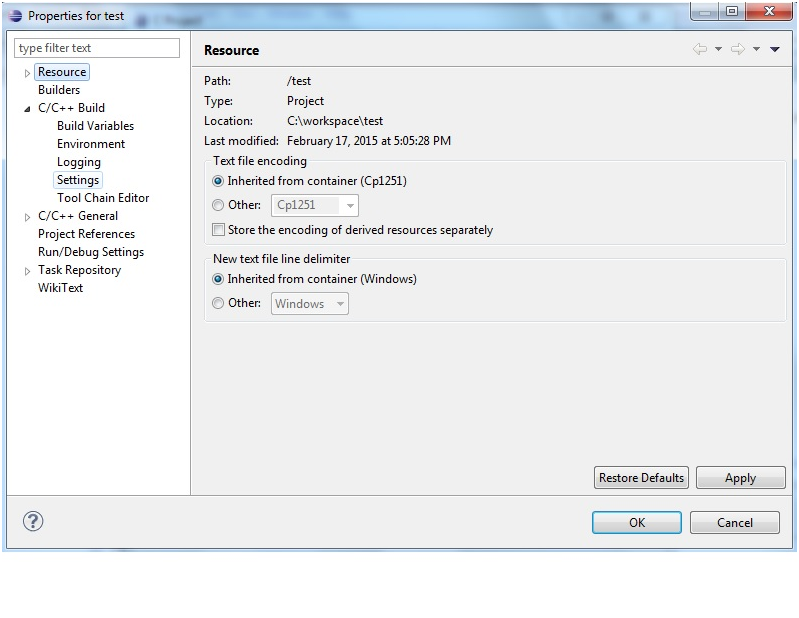This screenshot has width=799, height=618.
Task: Select the encoding 'Inherited from container (Cp1251)' radio
Action: click(218, 181)
